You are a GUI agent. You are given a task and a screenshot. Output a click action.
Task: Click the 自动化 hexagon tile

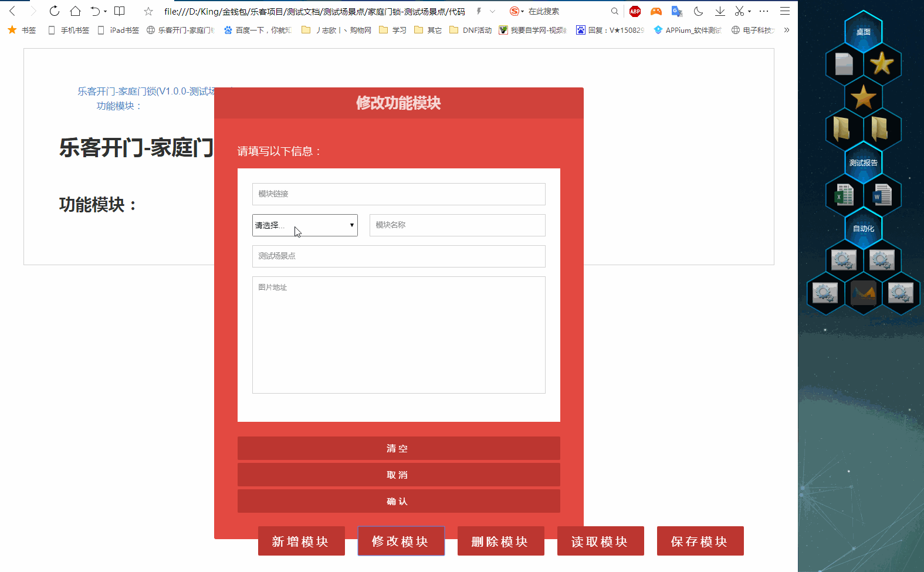pyautogui.click(x=864, y=228)
